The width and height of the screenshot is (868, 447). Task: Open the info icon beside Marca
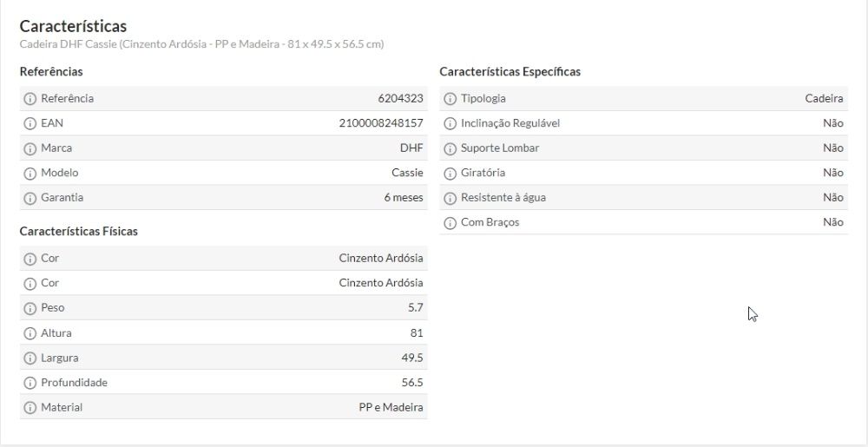[x=30, y=148]
